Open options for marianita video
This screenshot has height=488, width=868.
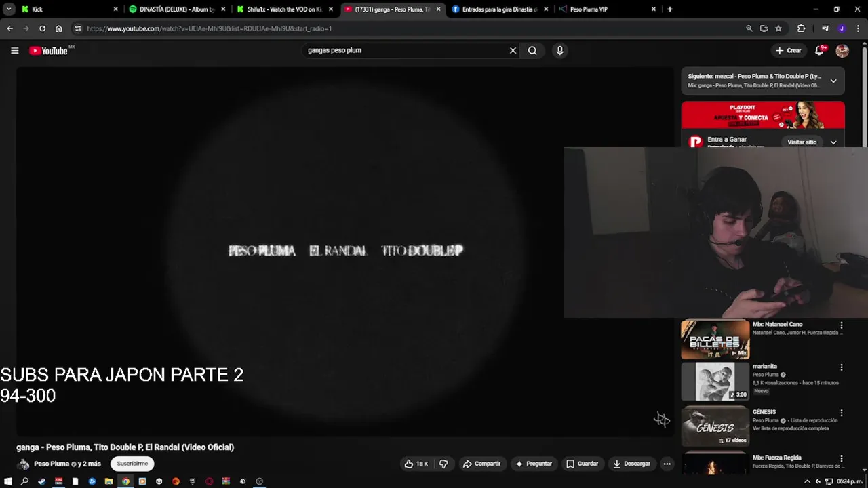pos(842,367)
